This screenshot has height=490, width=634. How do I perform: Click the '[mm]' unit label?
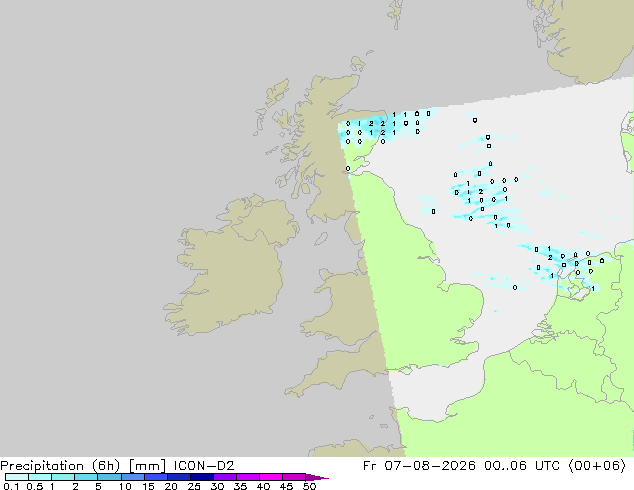tap(147, 466)
